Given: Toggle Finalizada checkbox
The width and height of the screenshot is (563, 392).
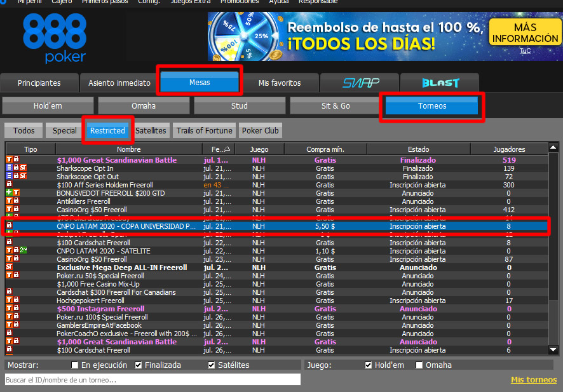Looking at the screenshot, I should coord(139,365).
